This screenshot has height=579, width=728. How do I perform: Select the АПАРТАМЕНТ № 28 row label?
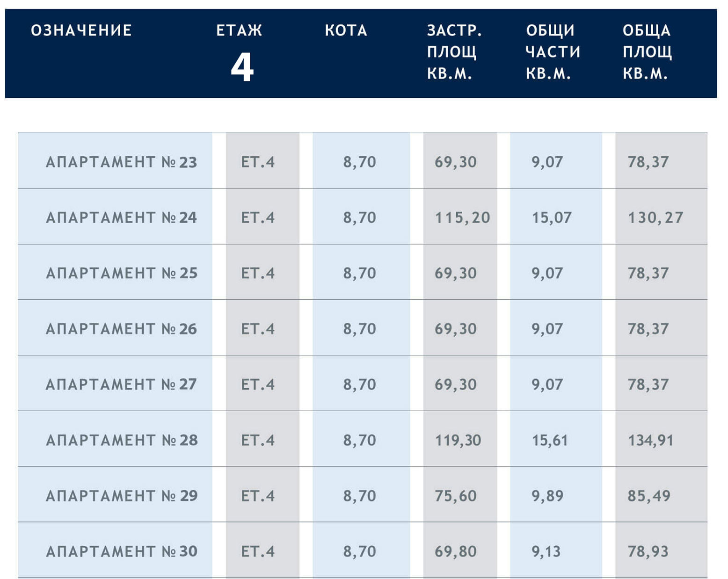tap(122, 440)
